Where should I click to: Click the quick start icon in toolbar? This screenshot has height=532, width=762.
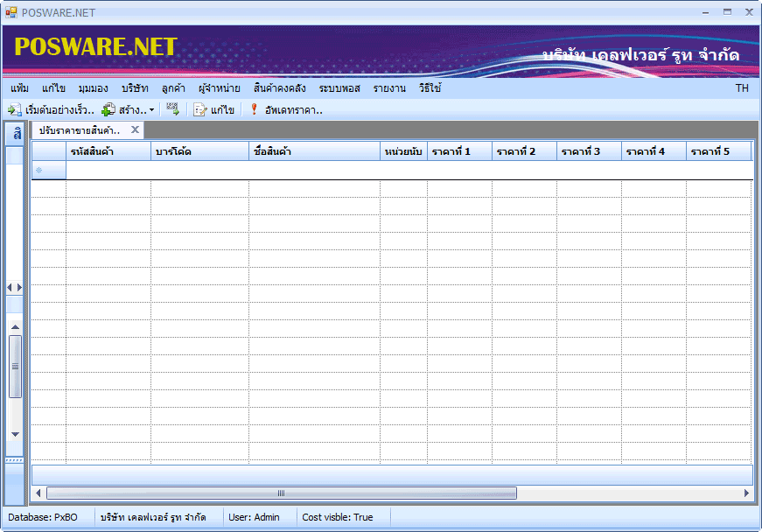pyautogui.click(x=14, y=110)
